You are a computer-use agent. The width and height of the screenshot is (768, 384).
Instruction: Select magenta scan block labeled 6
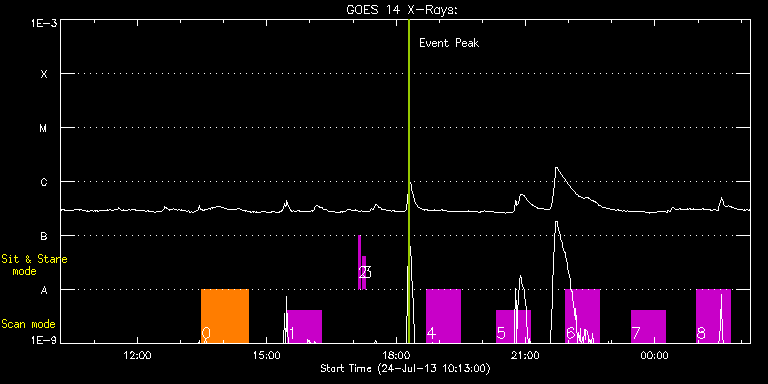coord(582,316)
